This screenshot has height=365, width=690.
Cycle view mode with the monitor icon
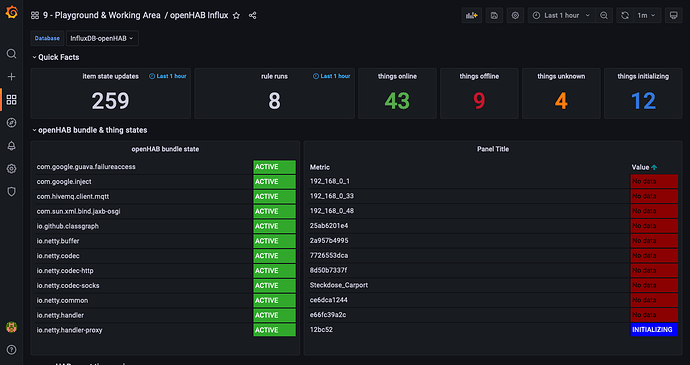pos(673,15)
